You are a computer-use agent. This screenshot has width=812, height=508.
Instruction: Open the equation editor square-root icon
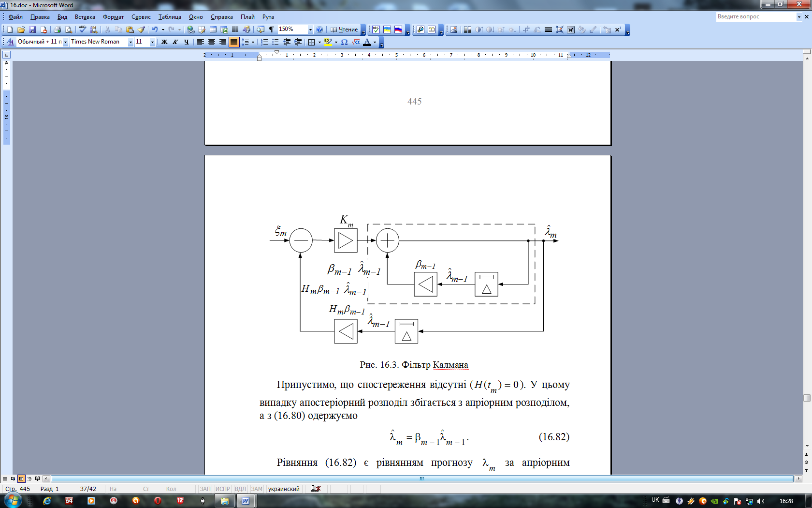[x=356, y=42]
